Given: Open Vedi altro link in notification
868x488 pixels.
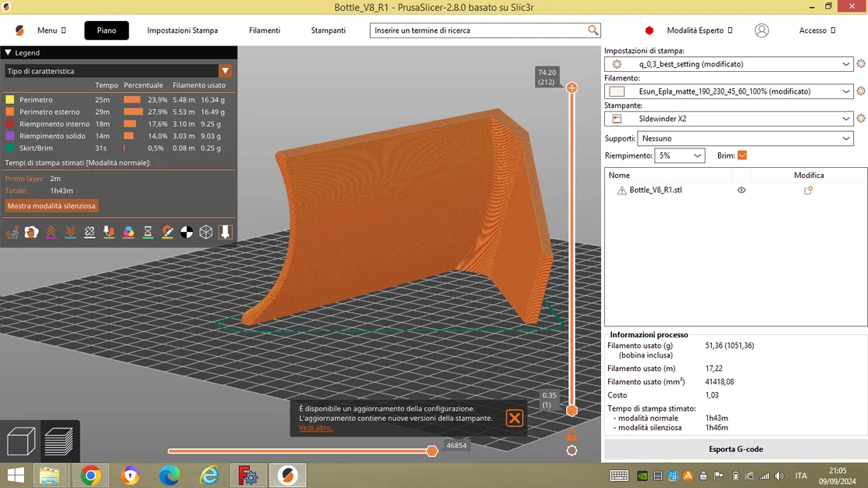Looking at the screenshot, I should pos(315,428).
